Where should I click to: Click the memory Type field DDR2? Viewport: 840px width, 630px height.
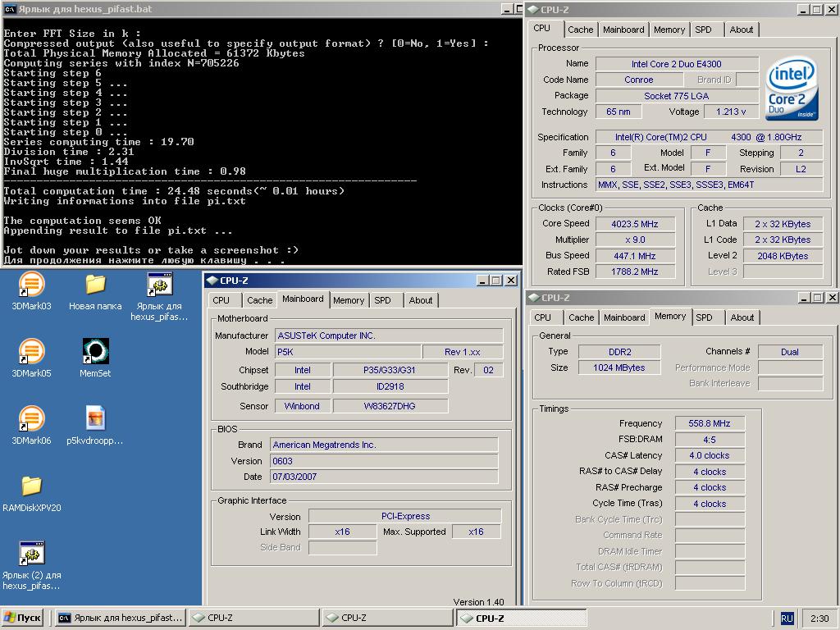619,352
